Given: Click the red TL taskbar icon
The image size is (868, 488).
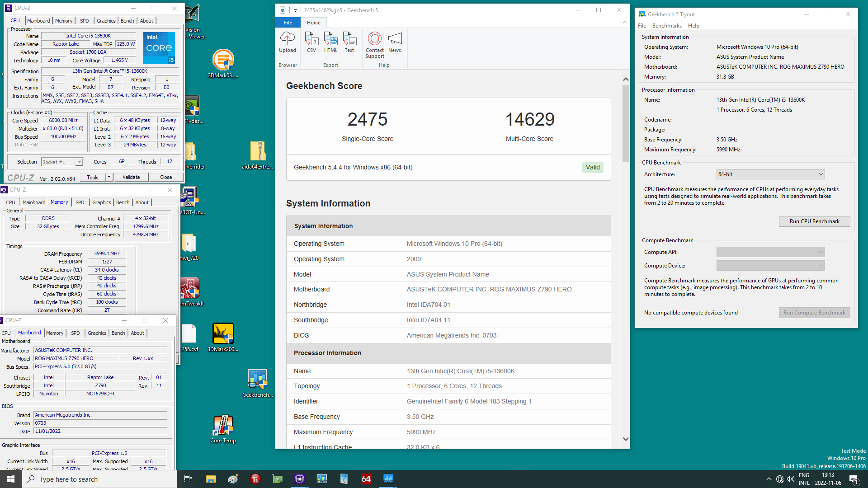Looking at the screenshot, I should 255,479.
